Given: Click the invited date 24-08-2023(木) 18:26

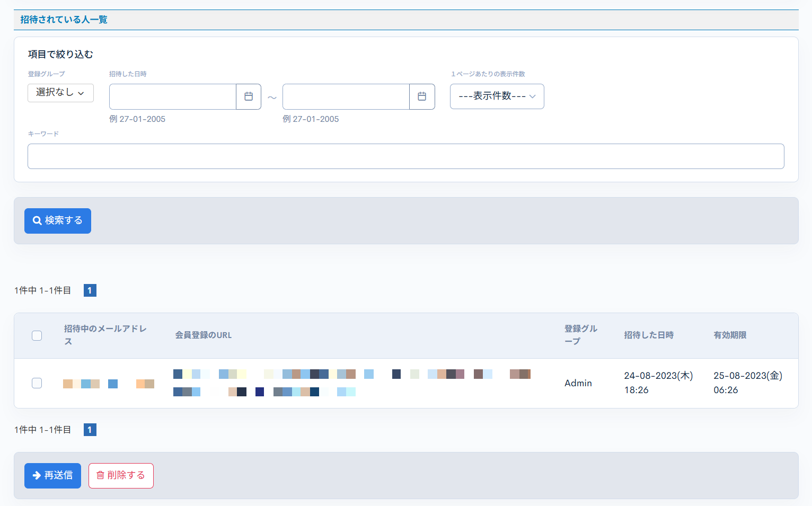Looking at the screenshot, I should [x=658, y=383].
